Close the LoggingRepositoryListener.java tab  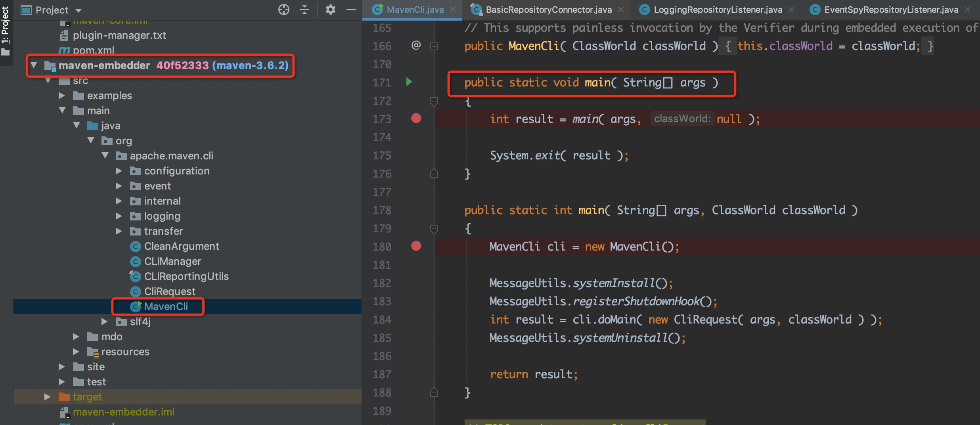coord(791,10)
